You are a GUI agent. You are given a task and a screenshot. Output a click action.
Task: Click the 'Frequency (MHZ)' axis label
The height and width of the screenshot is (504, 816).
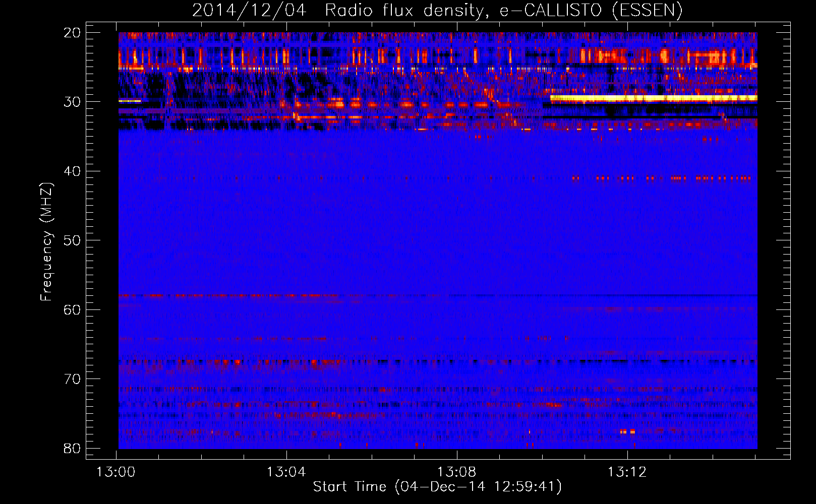coord(46,242)
